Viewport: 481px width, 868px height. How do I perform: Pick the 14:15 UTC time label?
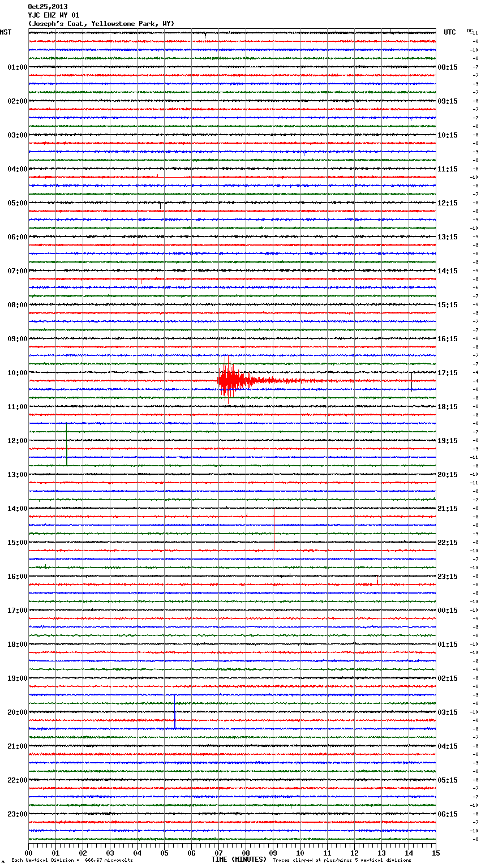pos(448,271)
